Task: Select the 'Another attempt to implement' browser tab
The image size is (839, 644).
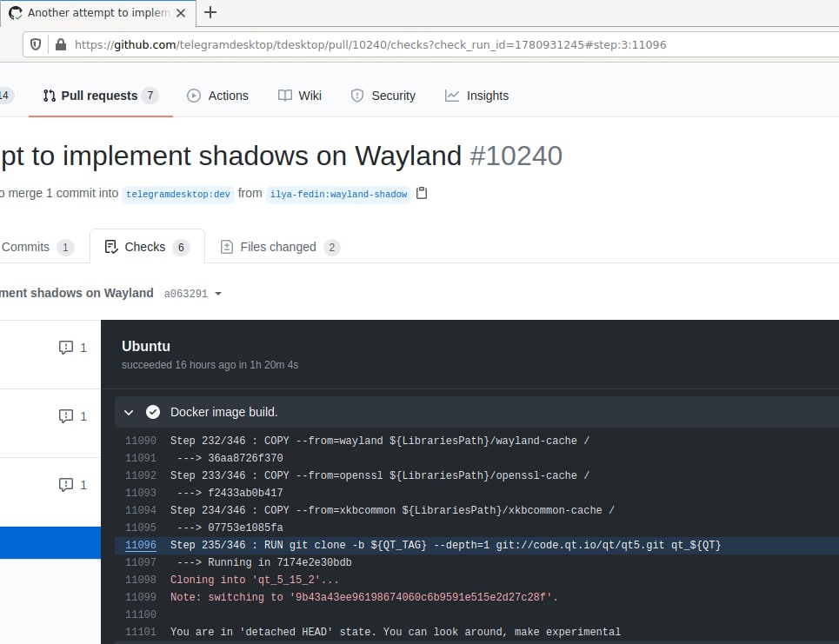Action: click(97, 13)
